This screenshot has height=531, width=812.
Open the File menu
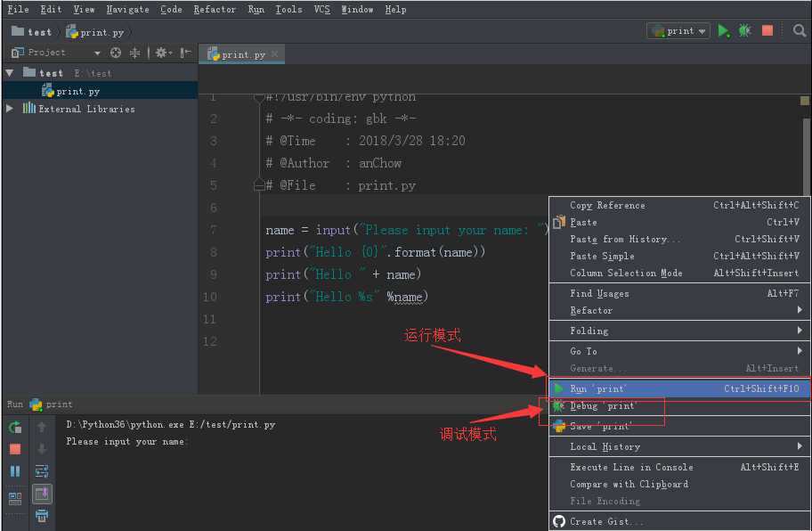(x=18, y=9)
